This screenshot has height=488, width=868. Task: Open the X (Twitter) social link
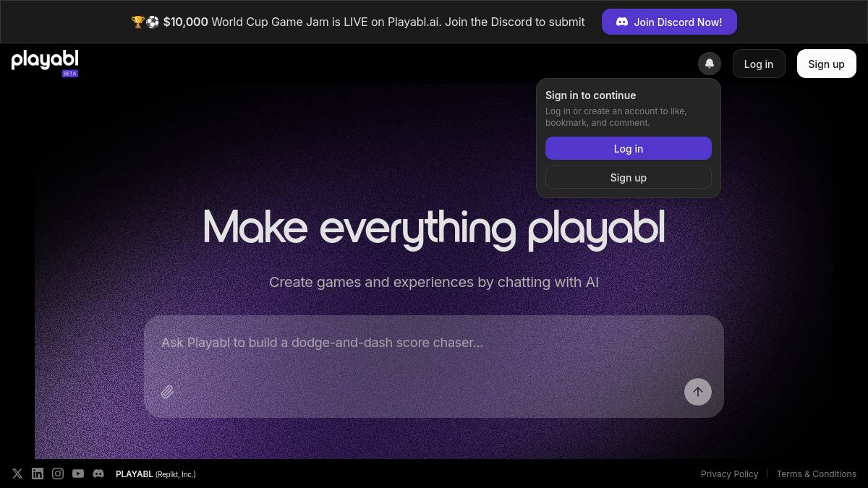(17, 474)
